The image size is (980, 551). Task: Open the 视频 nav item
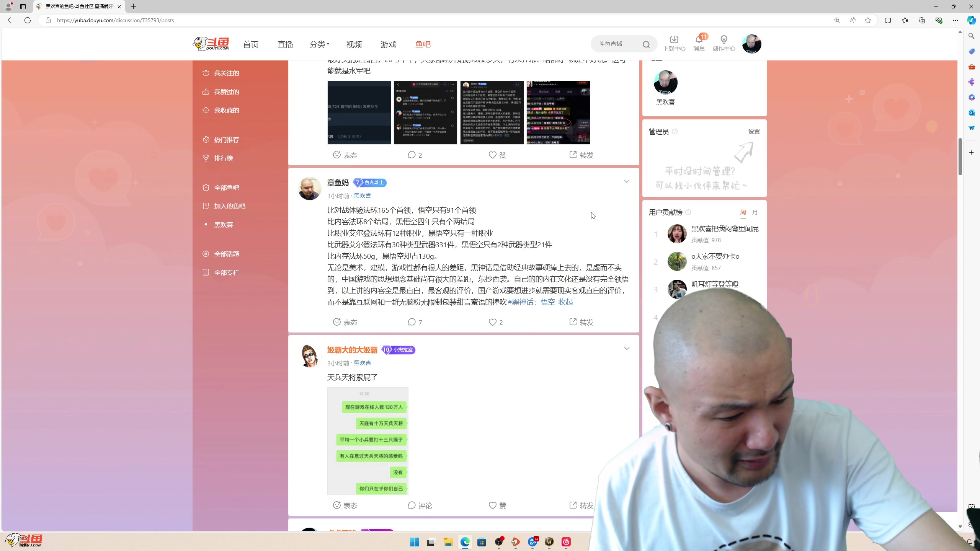tap(354, 44)
